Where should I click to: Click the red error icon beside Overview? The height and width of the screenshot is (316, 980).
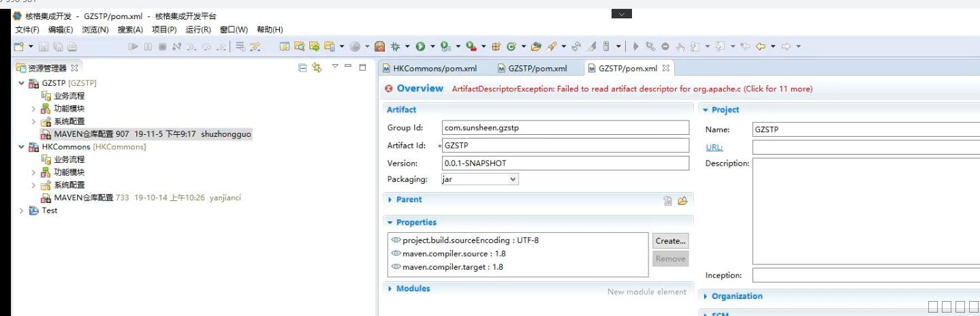389,89
